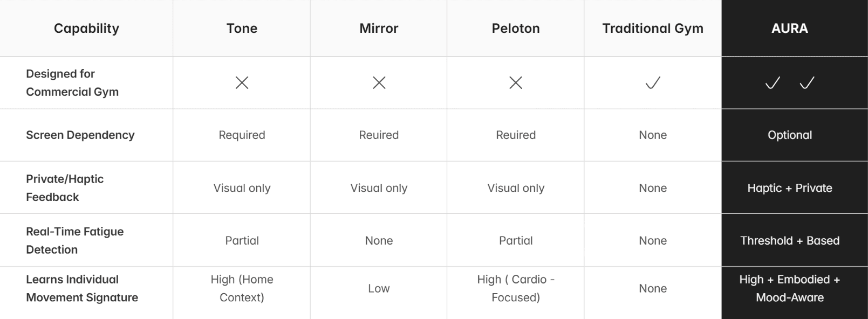Click Required in the Tone column
This screenshot has height=319, width=868.
coord(242,135)
